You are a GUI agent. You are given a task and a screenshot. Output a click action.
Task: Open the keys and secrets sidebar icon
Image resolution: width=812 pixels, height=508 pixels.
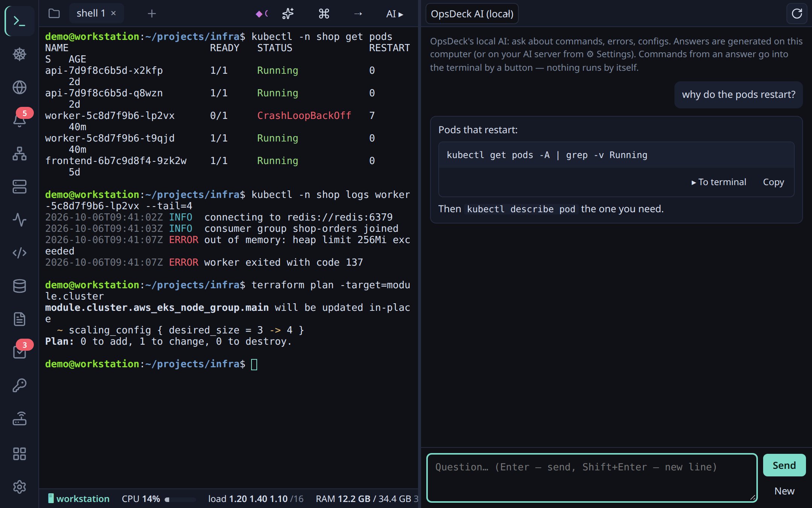tap(20, 385)
